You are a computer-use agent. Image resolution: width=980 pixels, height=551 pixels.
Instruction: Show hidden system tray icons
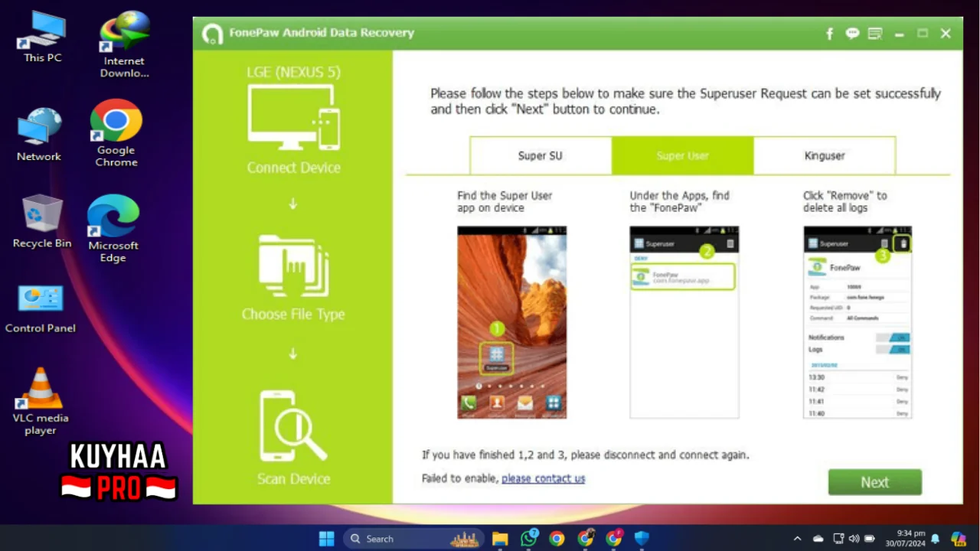[797, 539]
